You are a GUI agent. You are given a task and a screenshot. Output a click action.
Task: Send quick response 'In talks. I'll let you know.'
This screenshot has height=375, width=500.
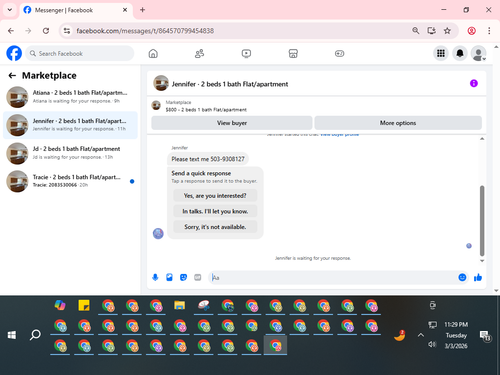click(x=215, y=211)
